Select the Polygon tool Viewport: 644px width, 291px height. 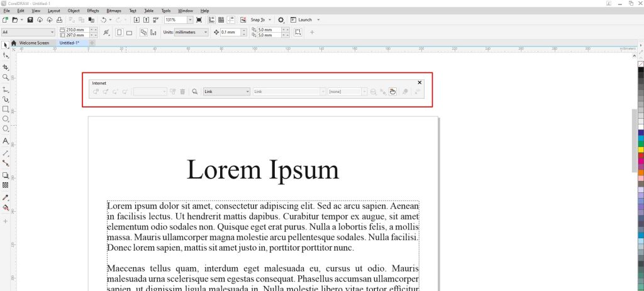(x=5, y=129)
